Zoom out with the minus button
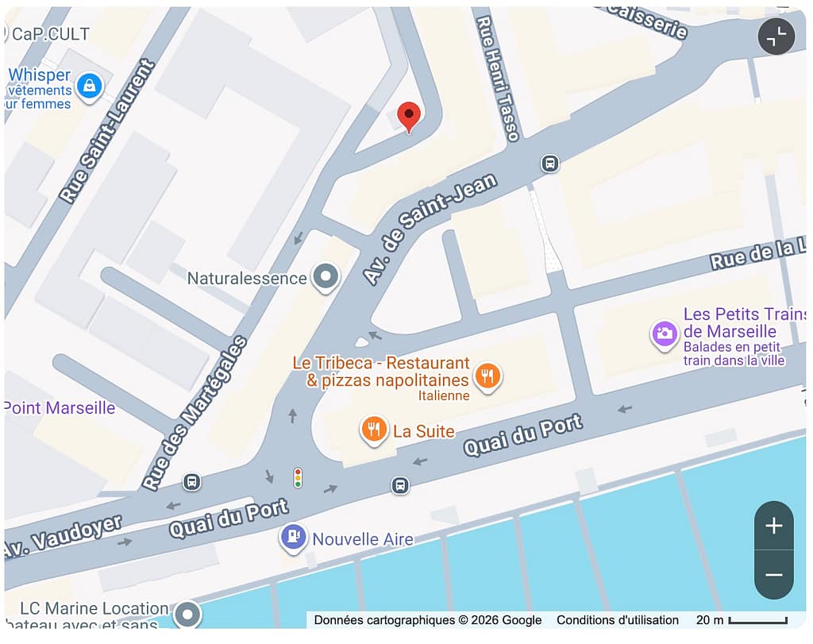Image resolution: width=813 pixels, height=644 pixels. 773,575
